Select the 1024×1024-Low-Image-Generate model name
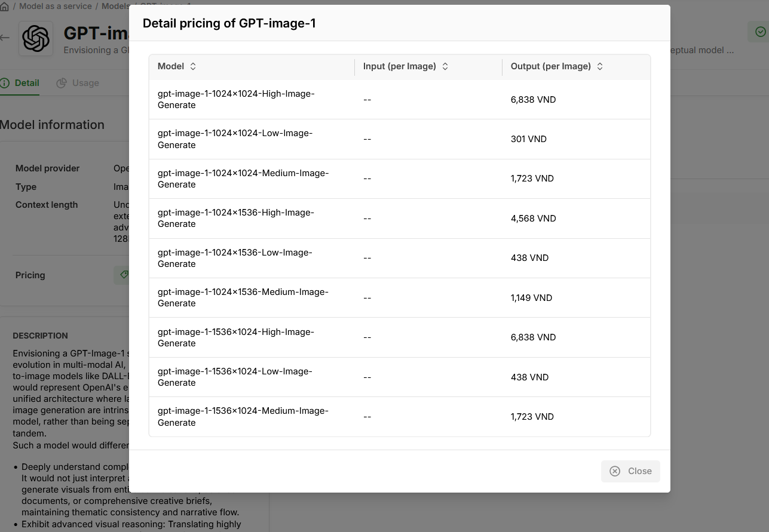Screen dimensions: 769x532 pos(235,139)
